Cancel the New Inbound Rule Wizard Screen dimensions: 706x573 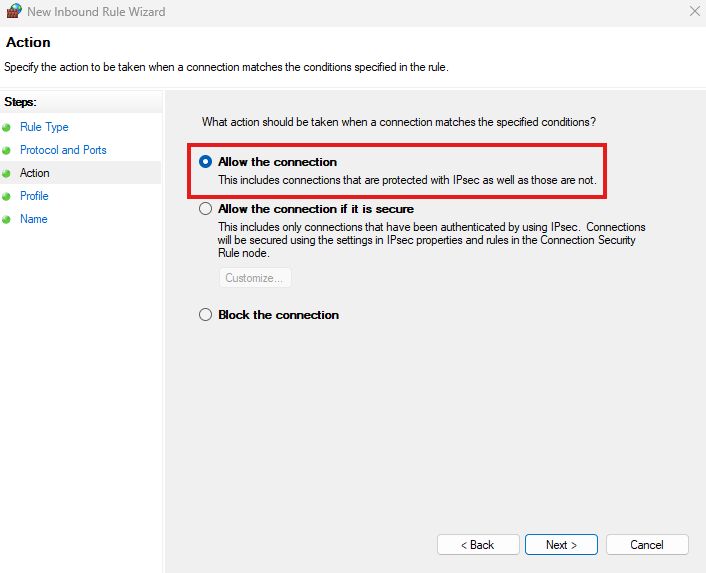point(647,545)
